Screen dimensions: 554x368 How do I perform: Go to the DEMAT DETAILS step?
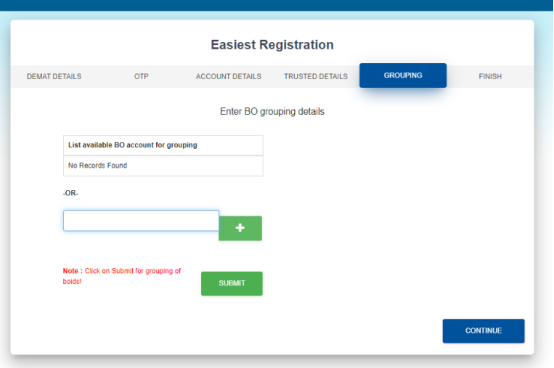54,76
